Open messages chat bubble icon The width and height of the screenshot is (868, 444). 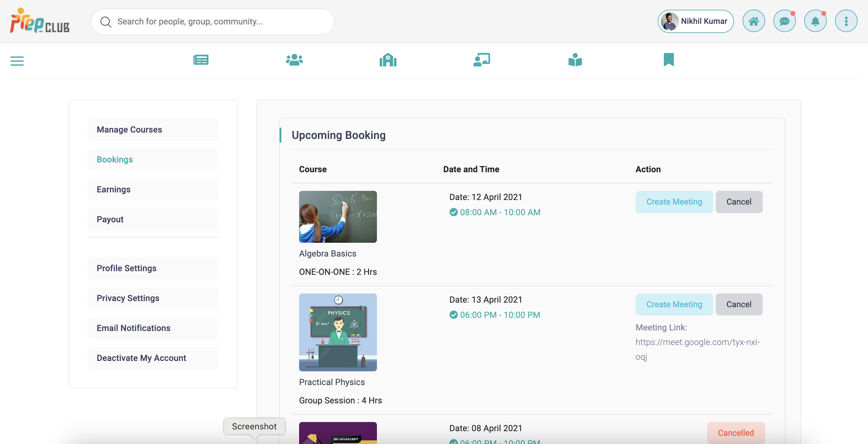[x=784, y=21]
